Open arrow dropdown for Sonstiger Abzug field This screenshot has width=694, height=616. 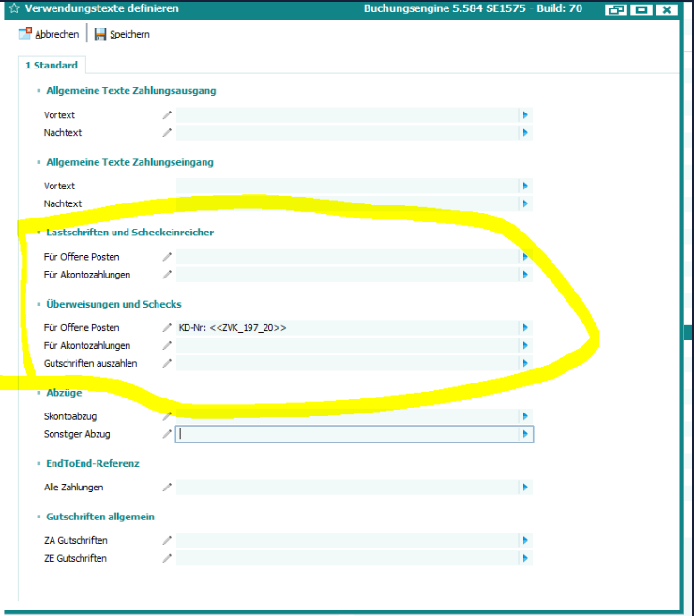coord(526,434)
